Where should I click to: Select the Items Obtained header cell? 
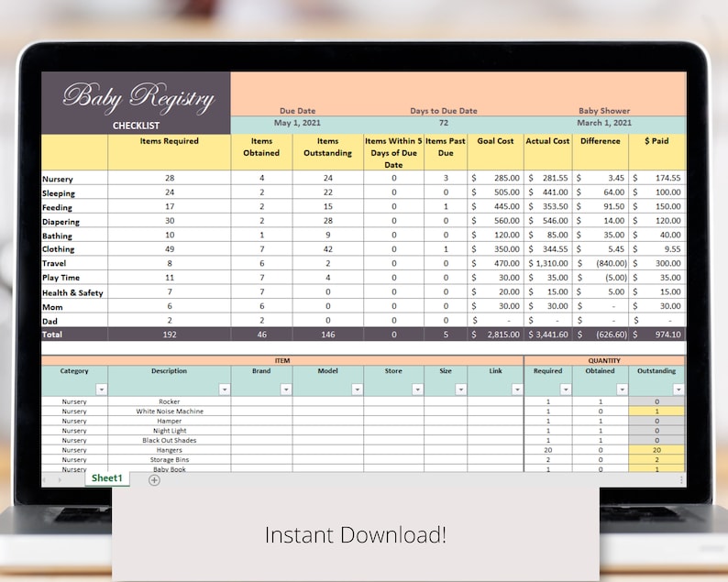[x=261, y=152]
